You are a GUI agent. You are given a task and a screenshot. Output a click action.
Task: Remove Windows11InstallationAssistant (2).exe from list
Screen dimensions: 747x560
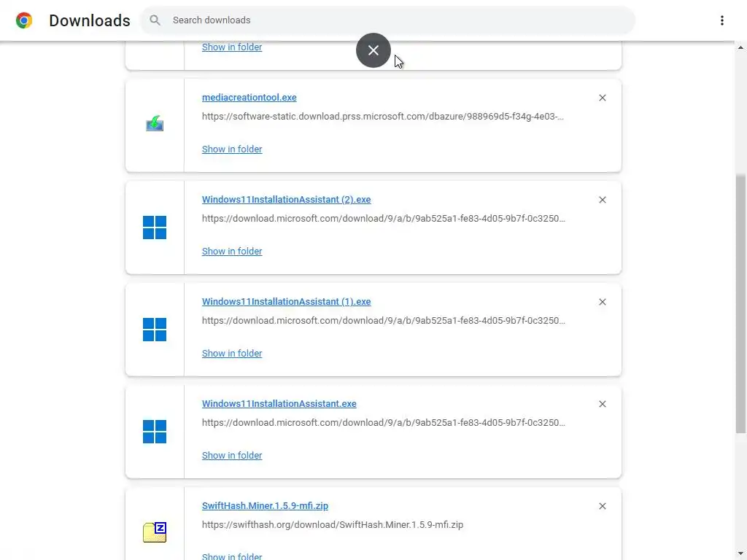tap(603, 200)
